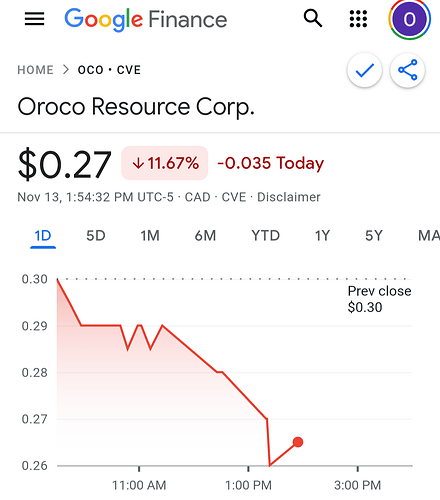
Task: Show the 1Y chart range
Action: point(322,236)
